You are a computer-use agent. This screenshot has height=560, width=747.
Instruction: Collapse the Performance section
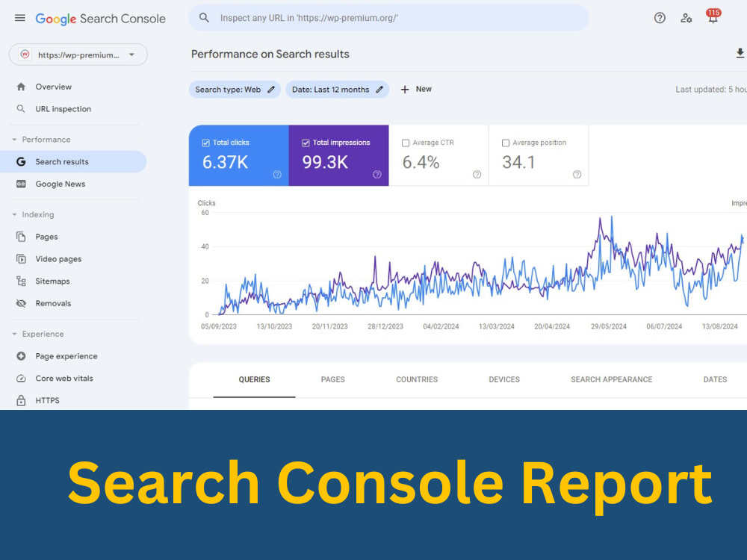point(14,140)
